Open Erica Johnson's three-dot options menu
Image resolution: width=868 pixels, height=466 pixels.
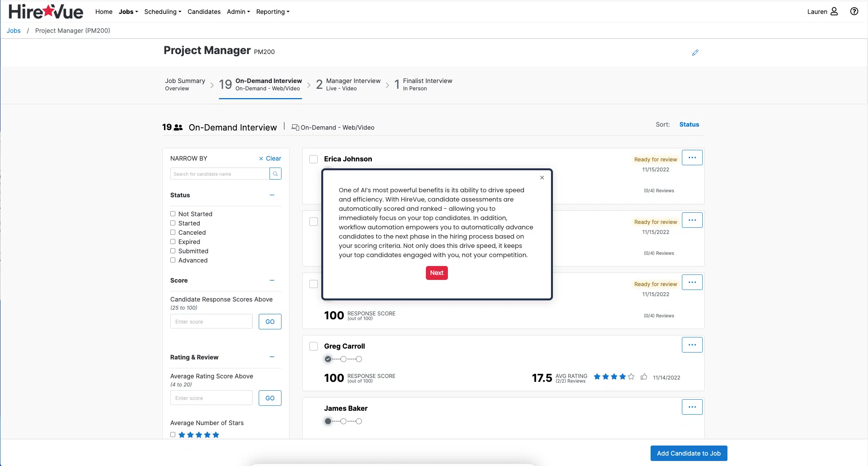click(x=692, y=158)
